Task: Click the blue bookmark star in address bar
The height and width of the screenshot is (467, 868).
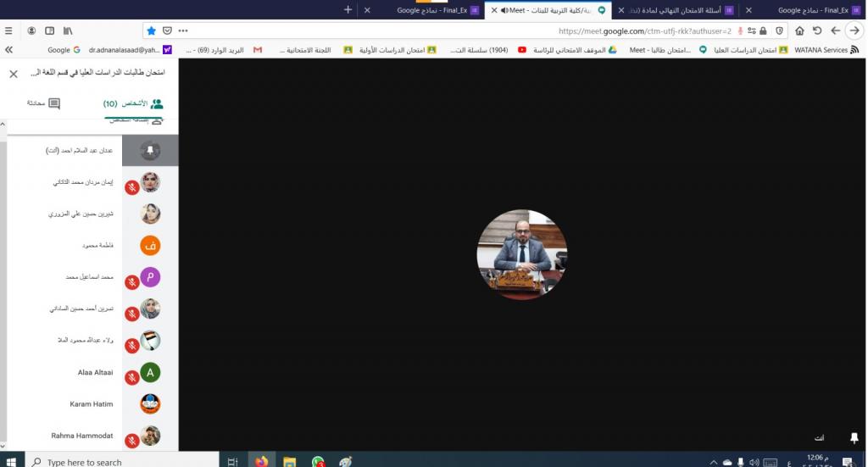Action: point(152,31)
